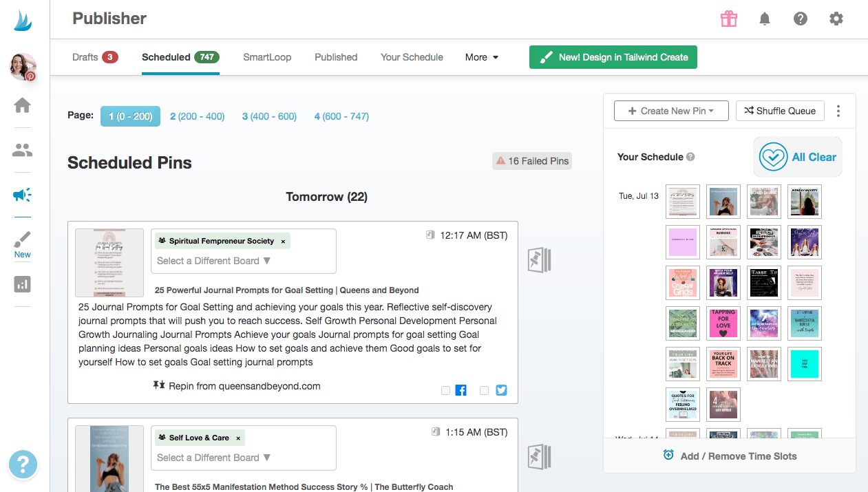
Task: Click pin-door icon next to Goal Setting pin
Action: click(540, 259)
